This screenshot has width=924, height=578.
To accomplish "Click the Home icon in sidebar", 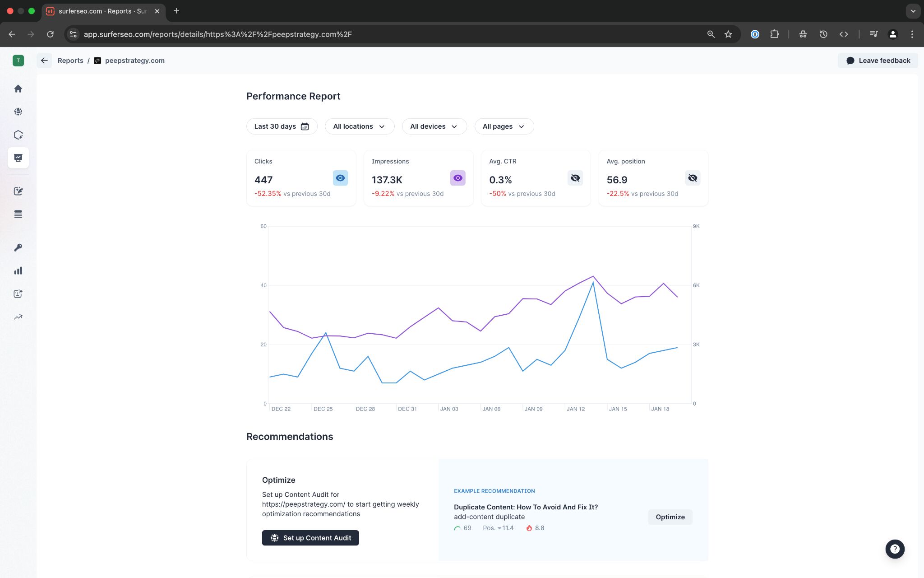I will pos(18,89).
